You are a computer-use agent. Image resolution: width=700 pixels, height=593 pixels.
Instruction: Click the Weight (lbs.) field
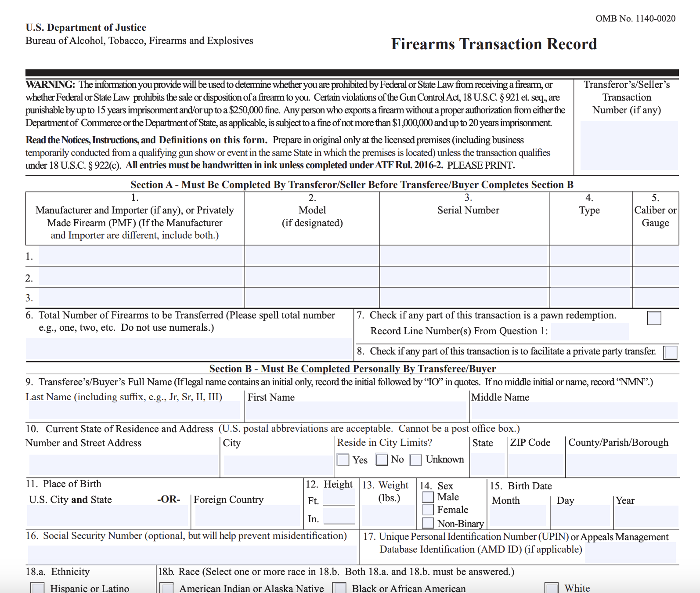[x=388, y=516]
